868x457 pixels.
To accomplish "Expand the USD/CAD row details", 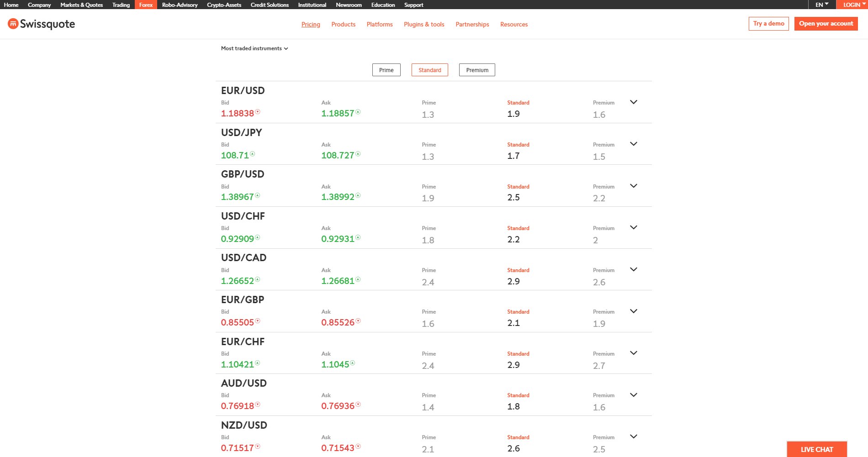I will tap(634, 269).
